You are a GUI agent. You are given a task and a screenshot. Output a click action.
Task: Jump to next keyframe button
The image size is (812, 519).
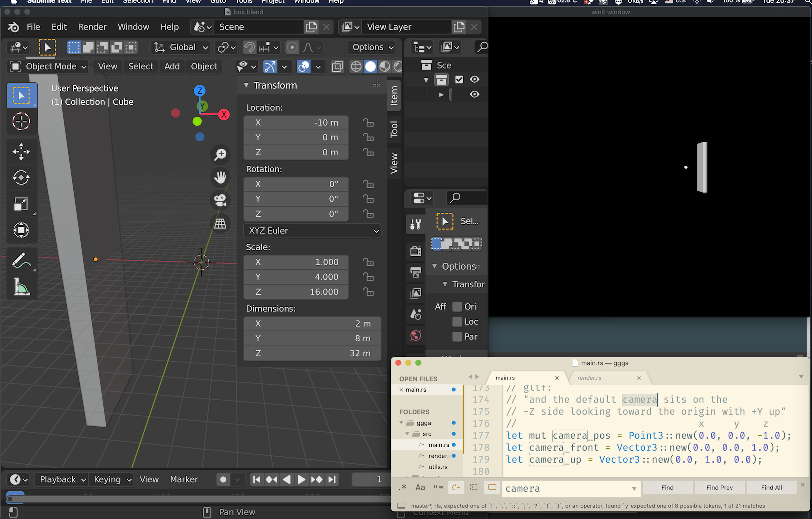[x=317, y=480]
